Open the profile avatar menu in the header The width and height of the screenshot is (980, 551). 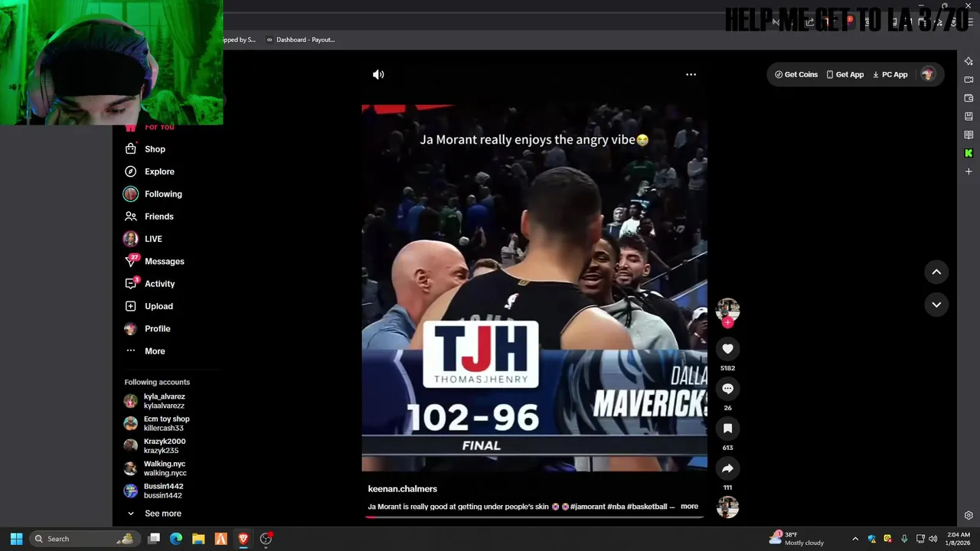(928, 74)
